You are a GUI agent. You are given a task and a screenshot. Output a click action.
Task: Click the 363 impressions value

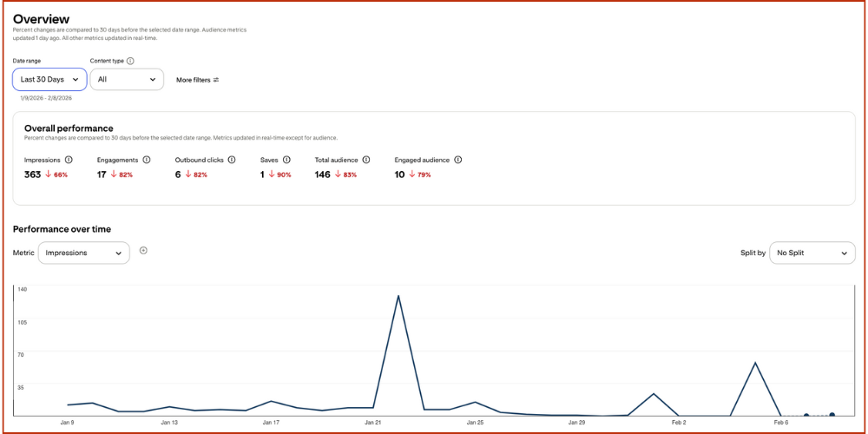33,174
